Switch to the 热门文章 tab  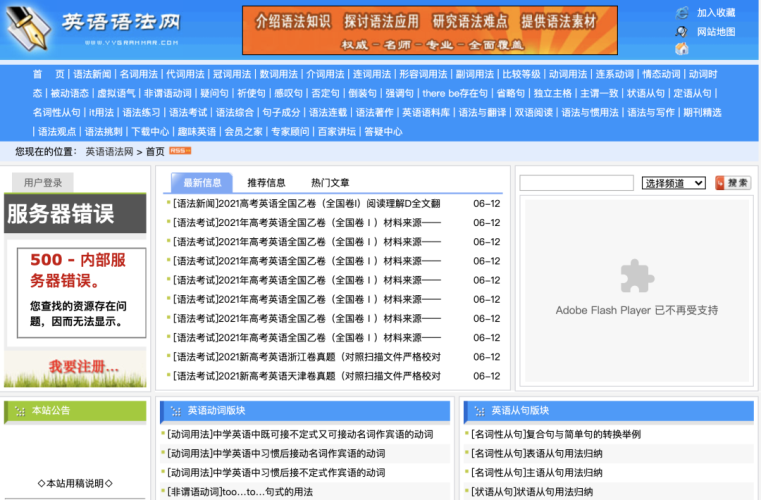[x=330, y=183]
